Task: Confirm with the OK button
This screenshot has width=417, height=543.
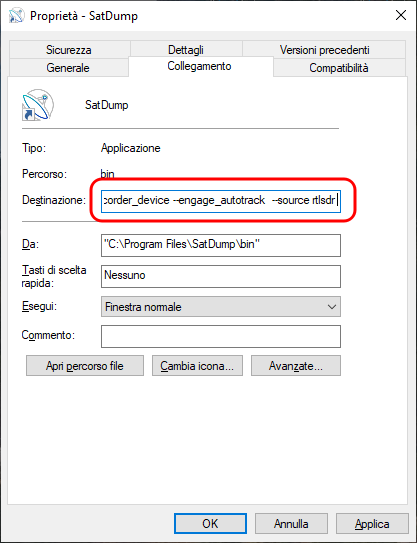Action: click(210, 524)
